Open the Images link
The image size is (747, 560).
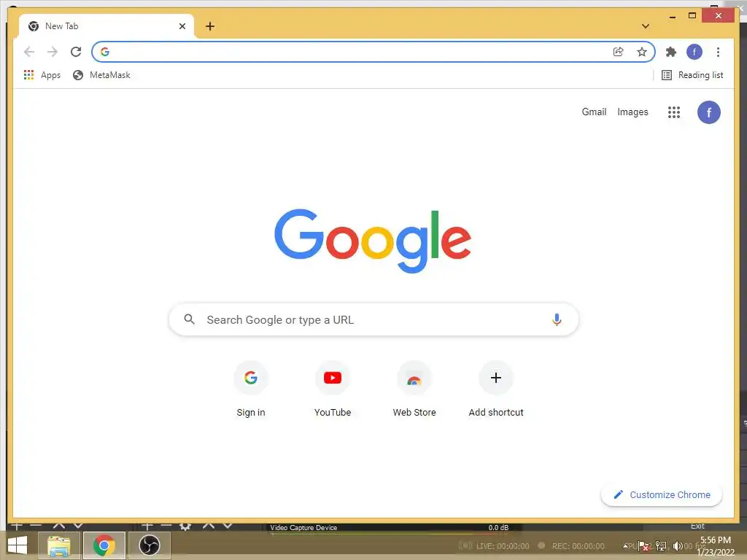click(632, 112)
